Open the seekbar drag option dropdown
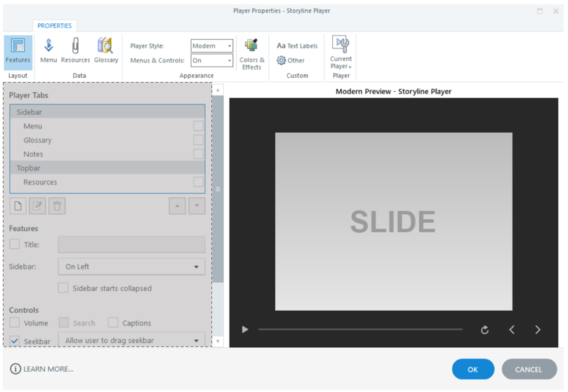The image size is (568, 392). tap(131, 340)
